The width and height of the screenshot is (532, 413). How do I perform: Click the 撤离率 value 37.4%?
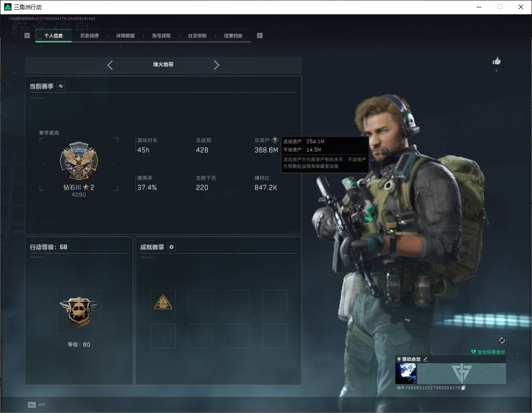(x=147, y=187)
